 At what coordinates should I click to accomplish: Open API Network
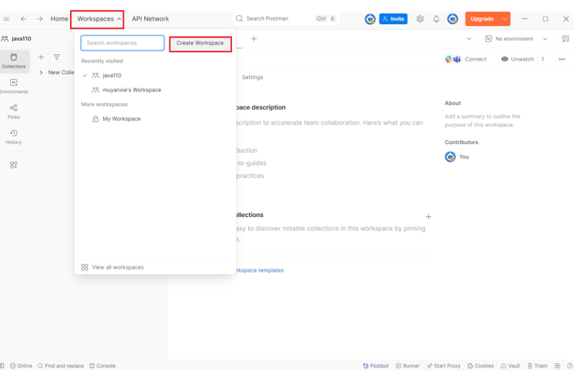[x=150, y=19]
